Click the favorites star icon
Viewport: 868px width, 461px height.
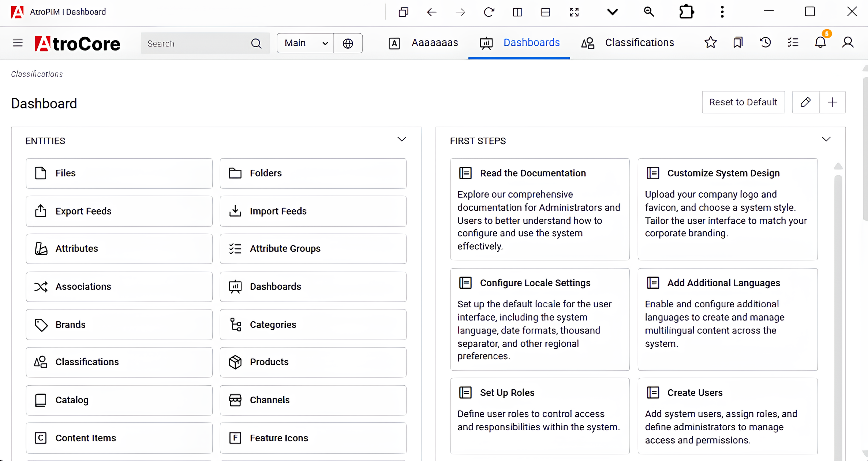[710, 42]
